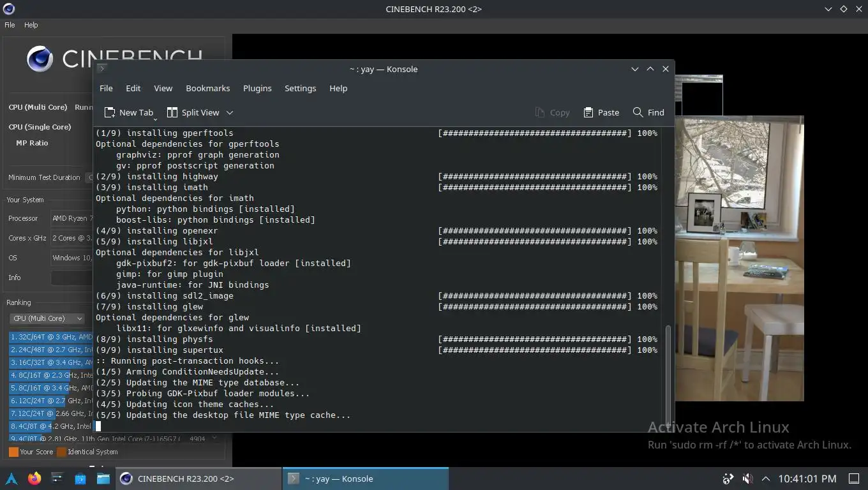Viewport: 868px width, 490px height.
Task: Click the orange Your Score legend swatch
Action: pos(13,452)
